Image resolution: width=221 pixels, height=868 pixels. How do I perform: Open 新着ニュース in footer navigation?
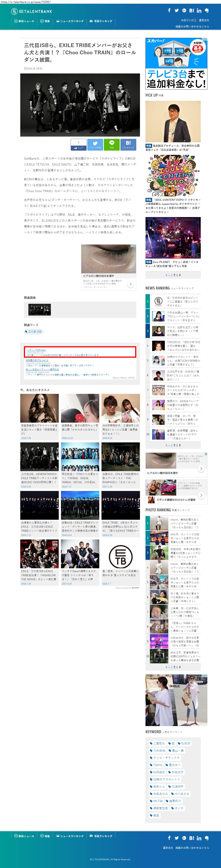click(24, 836)
